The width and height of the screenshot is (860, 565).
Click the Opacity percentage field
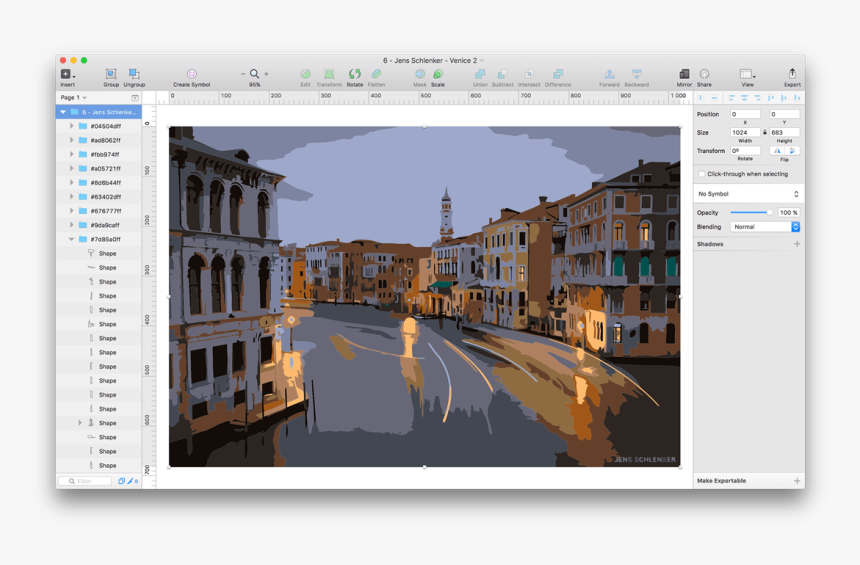789,212
